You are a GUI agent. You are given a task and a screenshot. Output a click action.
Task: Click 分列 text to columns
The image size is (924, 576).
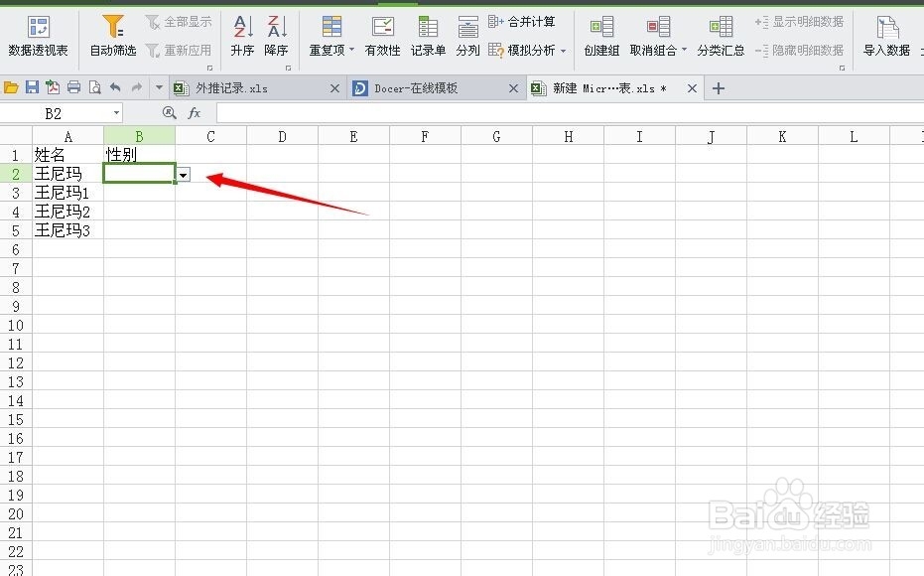coord(467,37)
